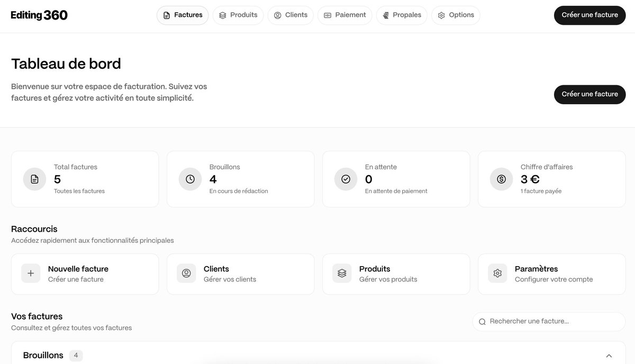Click the Total factures value 5

pyautogui.click(x=57, y=179)
